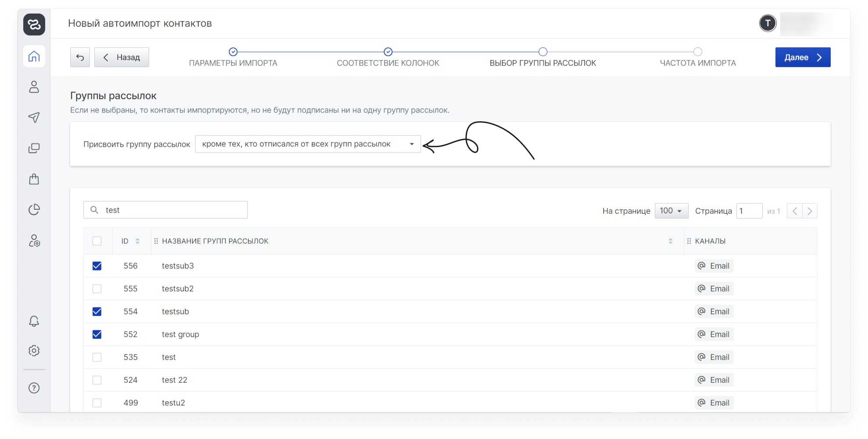Click the test search input field
The image size is (868, 439).
tap(165, 210)
